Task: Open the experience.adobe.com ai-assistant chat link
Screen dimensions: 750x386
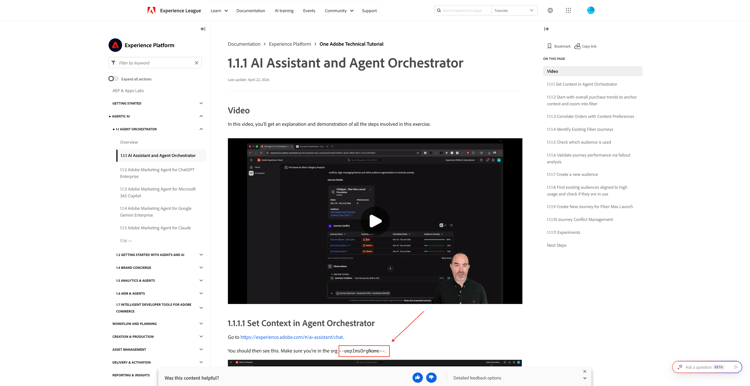Action: tap(292, 337)
